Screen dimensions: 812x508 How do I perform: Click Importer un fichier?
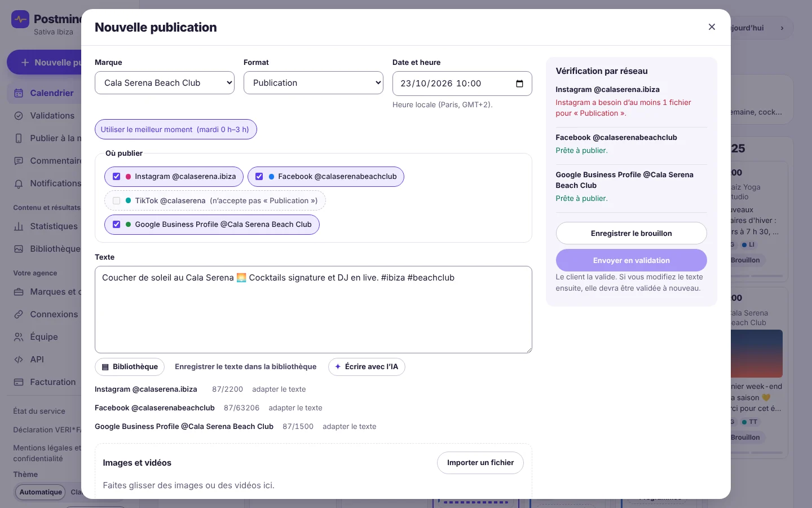pos(480,463)
